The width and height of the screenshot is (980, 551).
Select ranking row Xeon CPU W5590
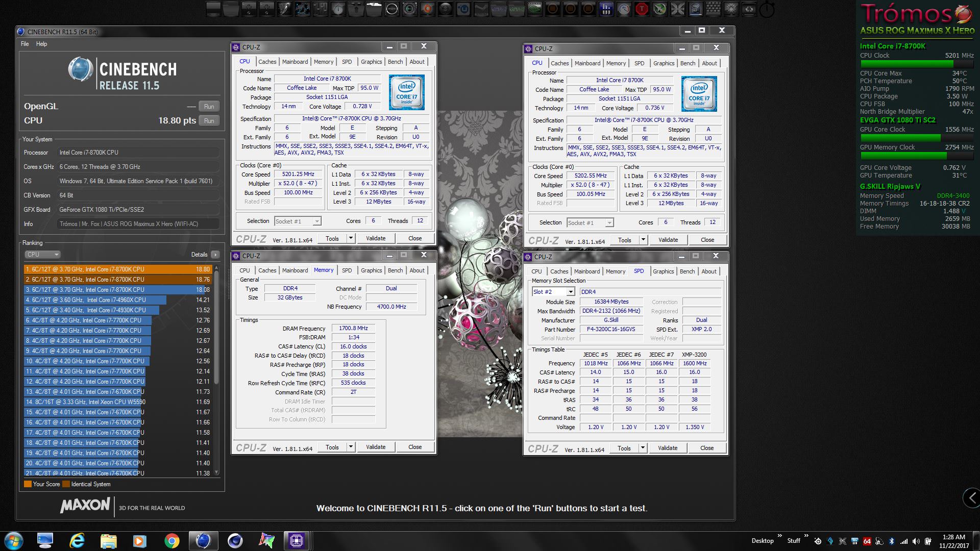click(x=118, y=402)
